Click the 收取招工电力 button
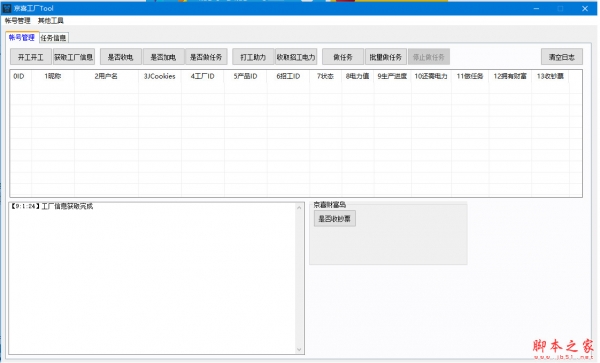Image resolution: width=600 pixels, height=363 pixels. [x=296, y=57]
